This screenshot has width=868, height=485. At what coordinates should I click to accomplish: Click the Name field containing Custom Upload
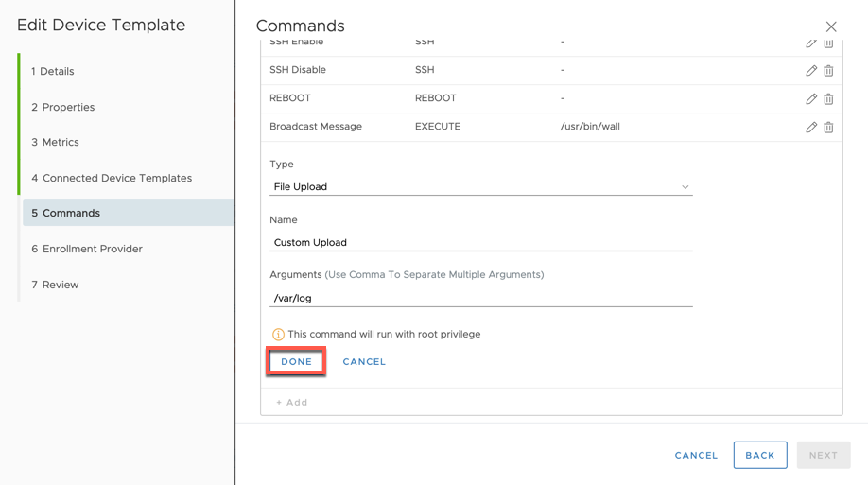coord(481,242)
